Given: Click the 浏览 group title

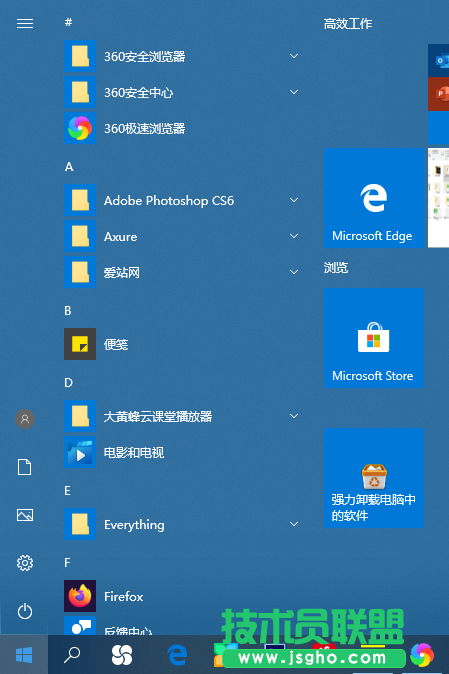Looking at the screenshot, I should pyautogui.click(x=336, y=268).
